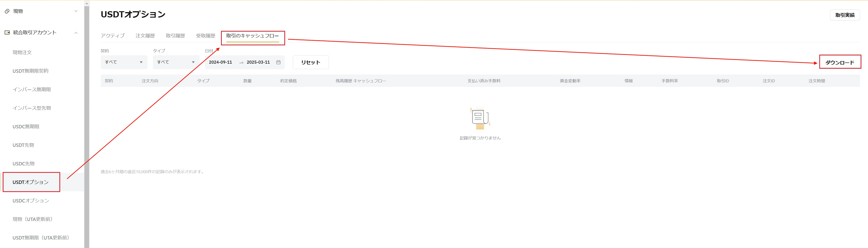Click the sidebar scrollbar up arrow
Screen dimensions: 868x248
[87, 3]
